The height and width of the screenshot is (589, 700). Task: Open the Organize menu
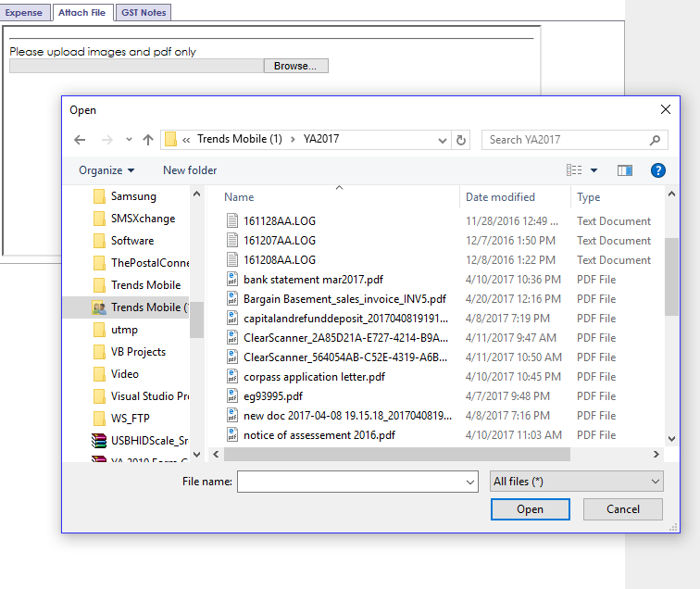point(106,170)
